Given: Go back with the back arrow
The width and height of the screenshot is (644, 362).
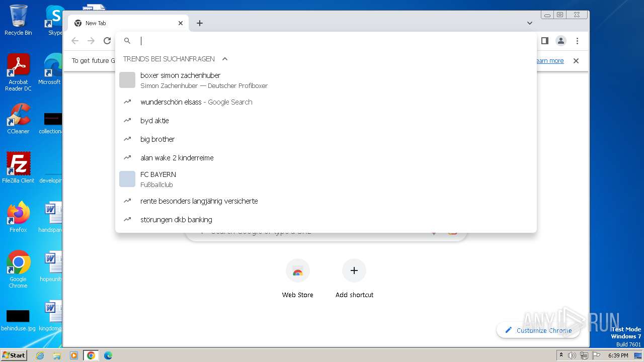Looking at the screenshot, I should pos(75,41).
